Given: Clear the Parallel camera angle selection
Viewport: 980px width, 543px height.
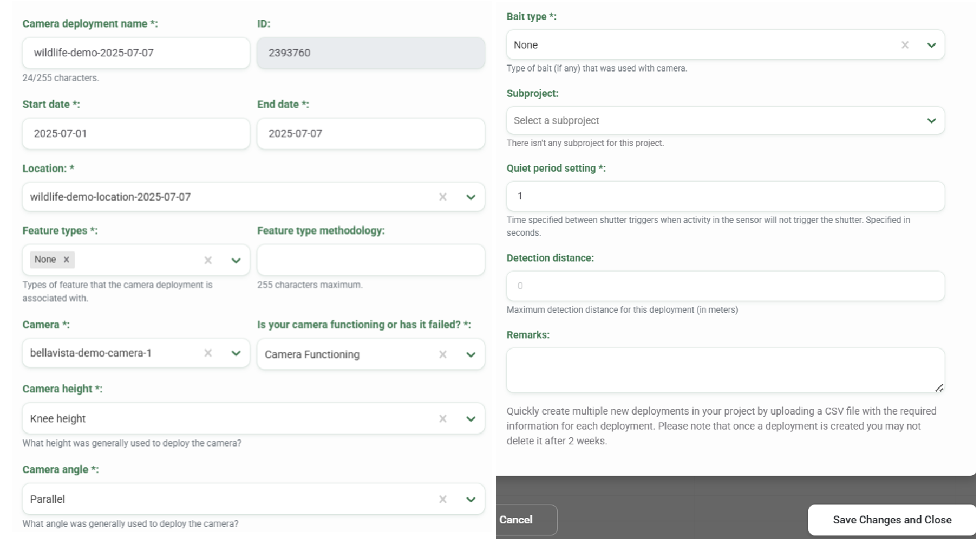Looking at the screenshot, I should pos(442,500).
